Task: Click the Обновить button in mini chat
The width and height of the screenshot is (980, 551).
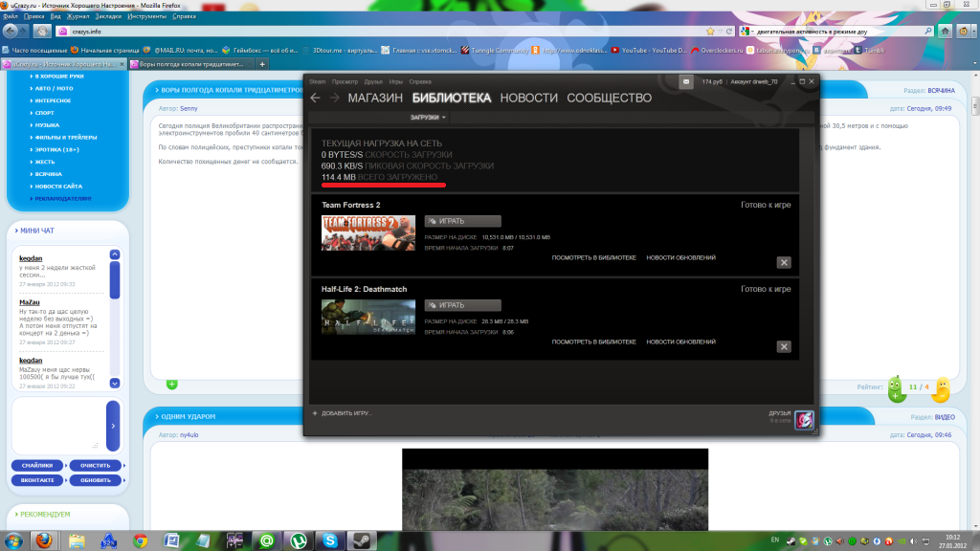Action: click(96, 480)
